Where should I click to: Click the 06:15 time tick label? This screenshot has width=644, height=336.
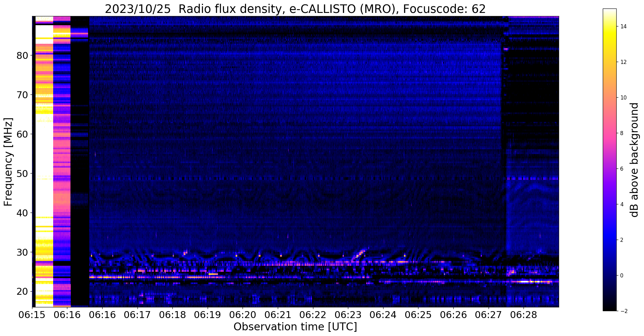tap(32, 314)
